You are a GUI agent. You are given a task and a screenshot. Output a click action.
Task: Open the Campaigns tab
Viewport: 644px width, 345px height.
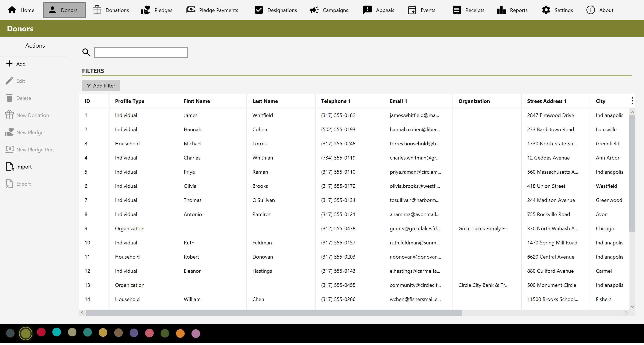pos(329,10)
